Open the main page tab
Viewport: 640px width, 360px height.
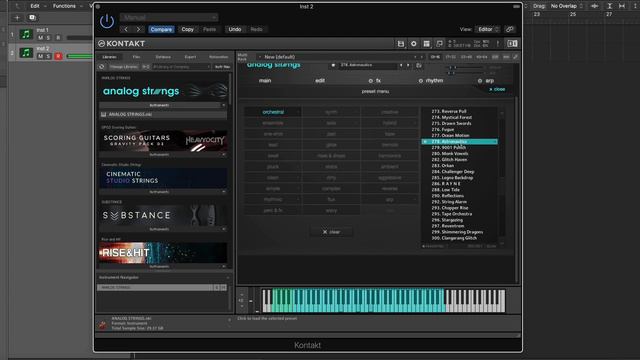[265, 81]
